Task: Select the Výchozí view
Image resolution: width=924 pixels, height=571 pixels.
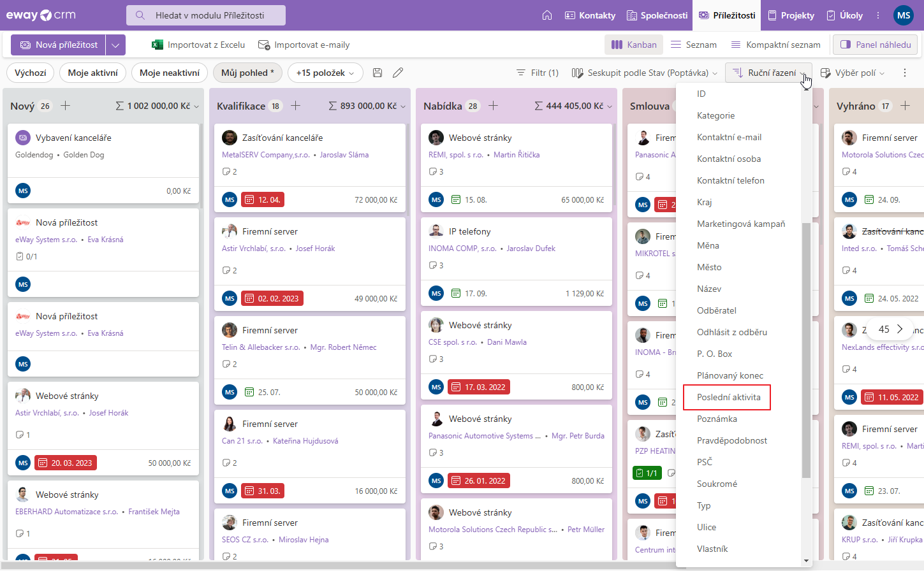Action: pyautogui.click(x=31, y=73)
